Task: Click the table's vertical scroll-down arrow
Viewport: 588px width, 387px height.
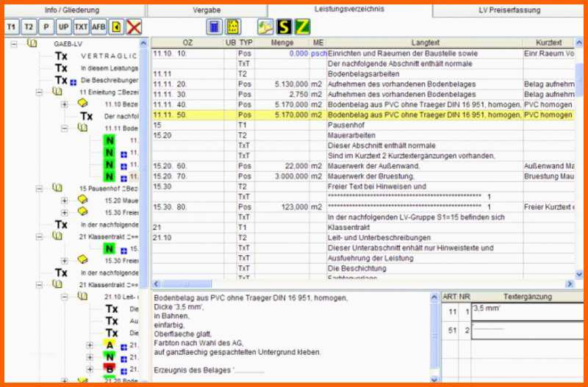Action: pos(579,275)
